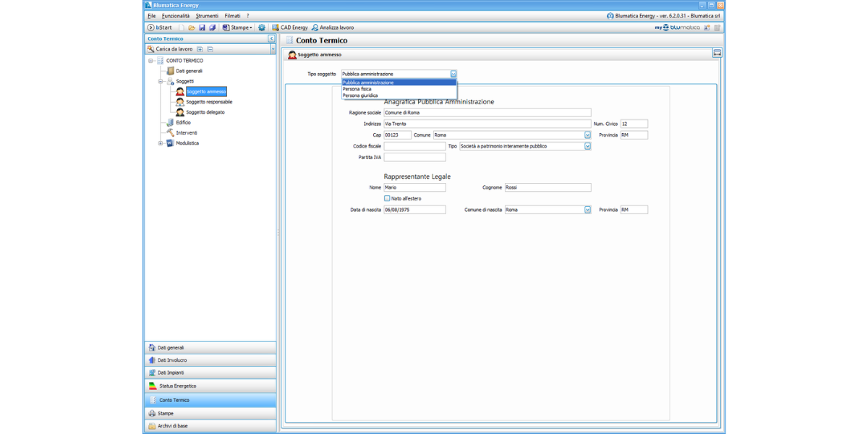The image size is (868, 434).
Task: Select Interventi in the tree
Action: (187, 133)
